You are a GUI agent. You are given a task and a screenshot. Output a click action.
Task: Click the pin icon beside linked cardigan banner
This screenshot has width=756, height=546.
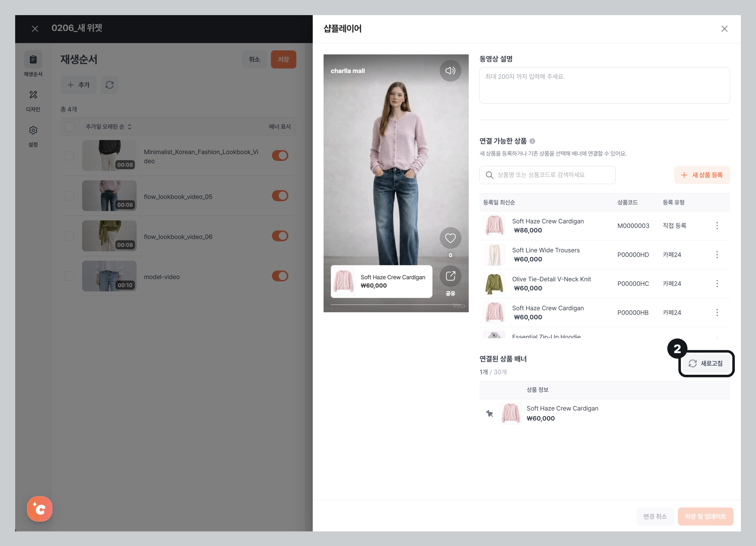[490, 413]
